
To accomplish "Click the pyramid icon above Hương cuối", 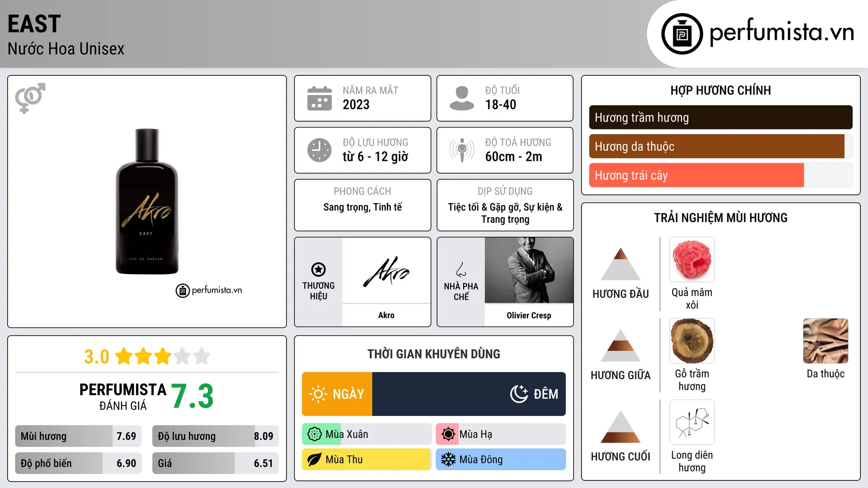I will point(620,427).
